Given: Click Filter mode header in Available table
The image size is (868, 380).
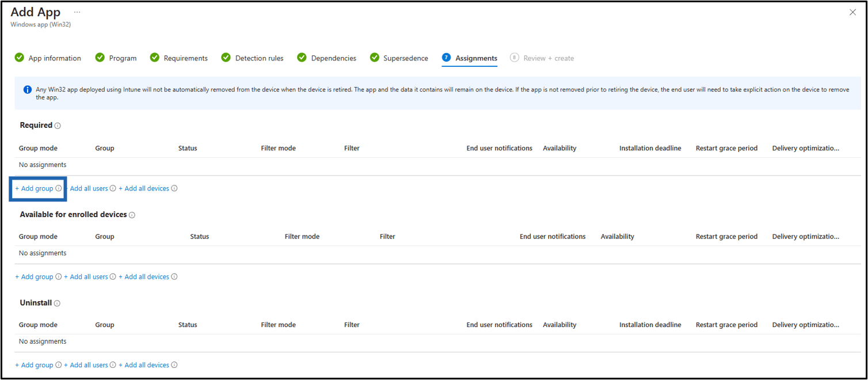Looking at the screenshot, I should tap(302, 237).
